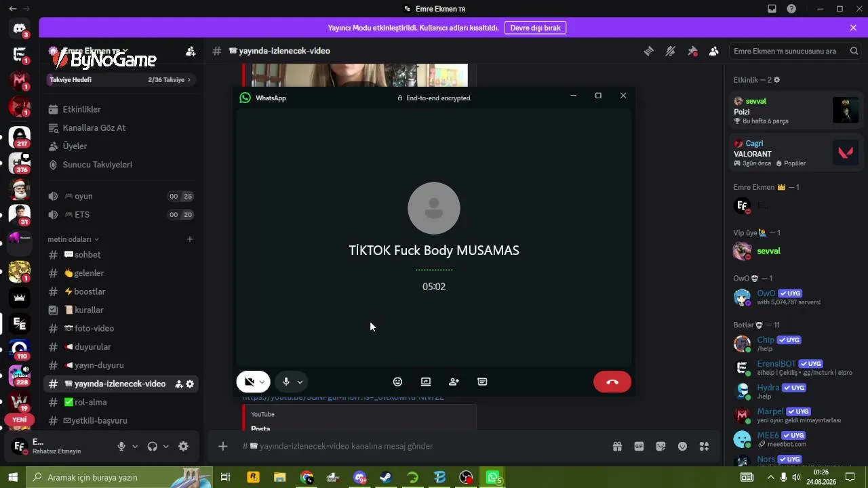868x488 pixels.
Task: Open Discord user settings gear
Action: tap(183, 446)
